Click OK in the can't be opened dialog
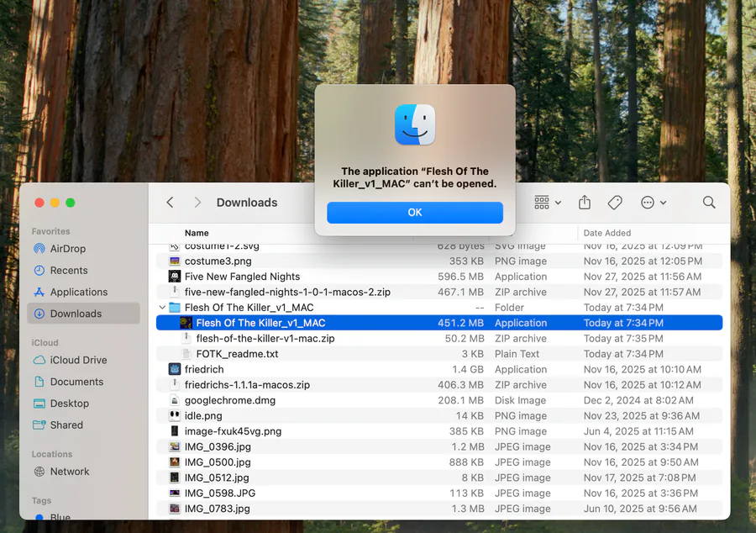The height and width of the screenshot is (533, 756). point(415,212)
